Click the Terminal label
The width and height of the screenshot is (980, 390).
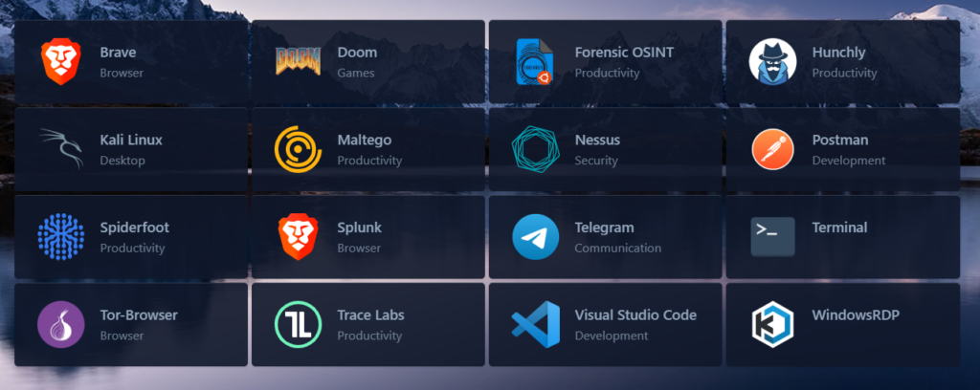[840, 227]
